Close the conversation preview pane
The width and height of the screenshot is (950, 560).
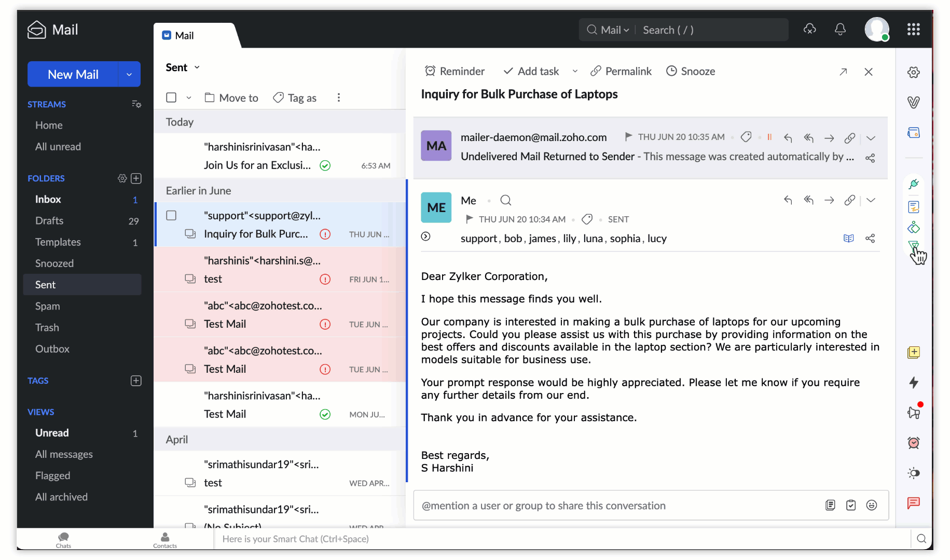[x=869, y=72]
